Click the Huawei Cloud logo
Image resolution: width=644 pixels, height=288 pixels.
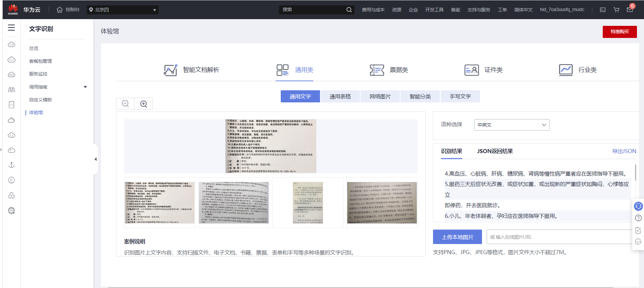coord(24,9)
